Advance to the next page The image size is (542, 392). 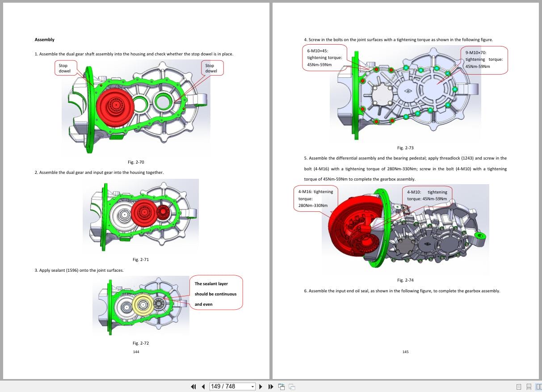tap(260, 387)
